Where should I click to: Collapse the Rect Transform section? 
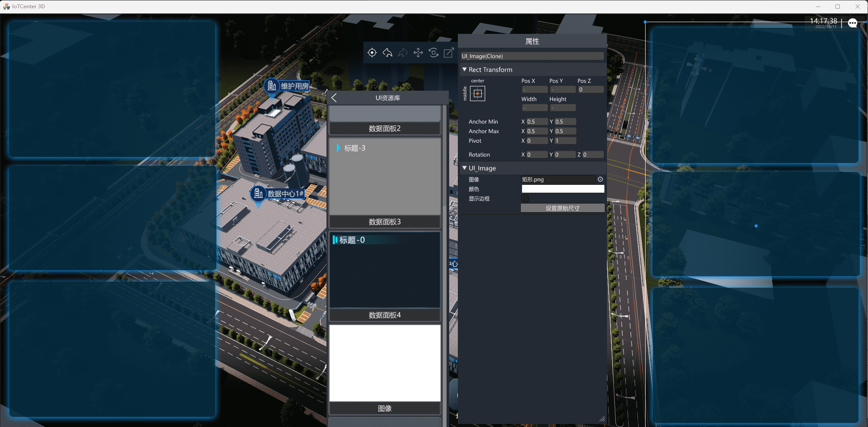click(464, 69)
